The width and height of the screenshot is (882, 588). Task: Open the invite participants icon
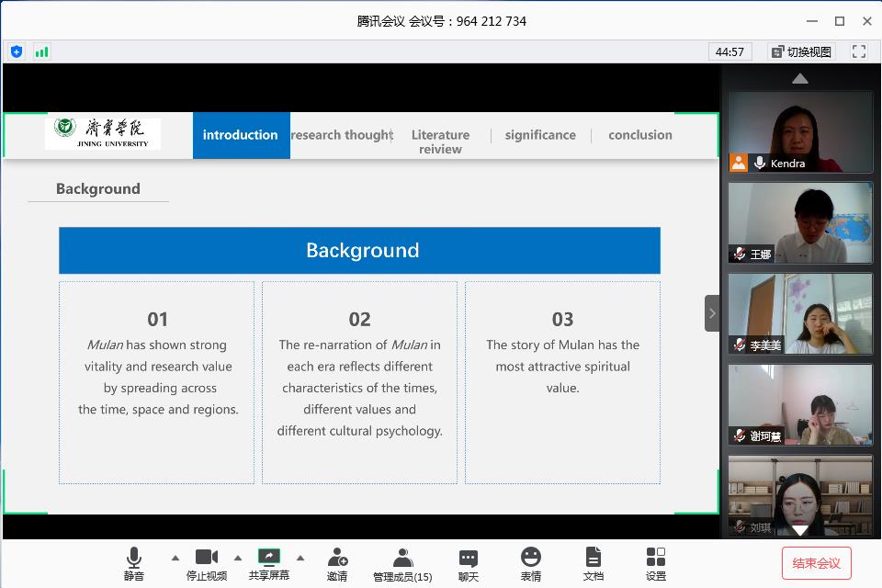pyautogui.click(x=337, y=563)
